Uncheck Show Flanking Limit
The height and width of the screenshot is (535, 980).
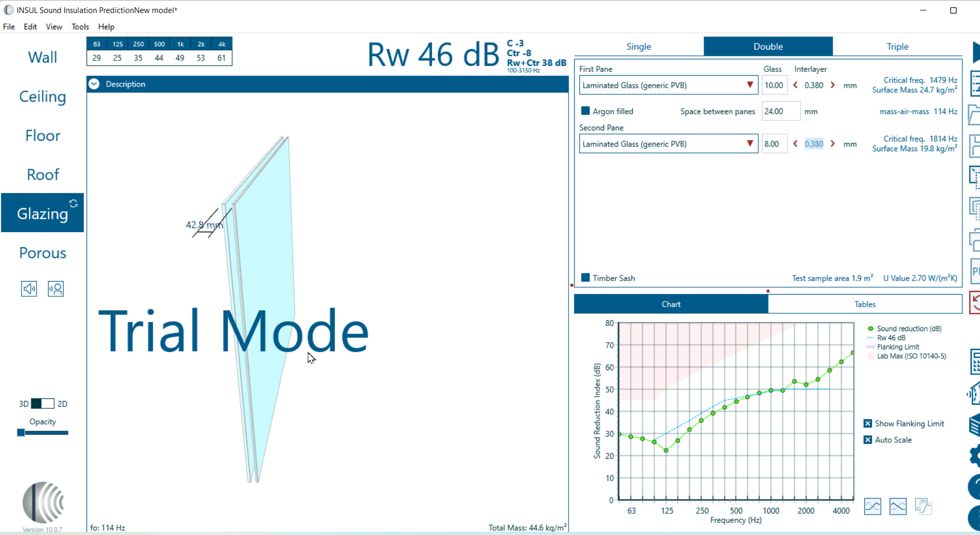point(868,423)
